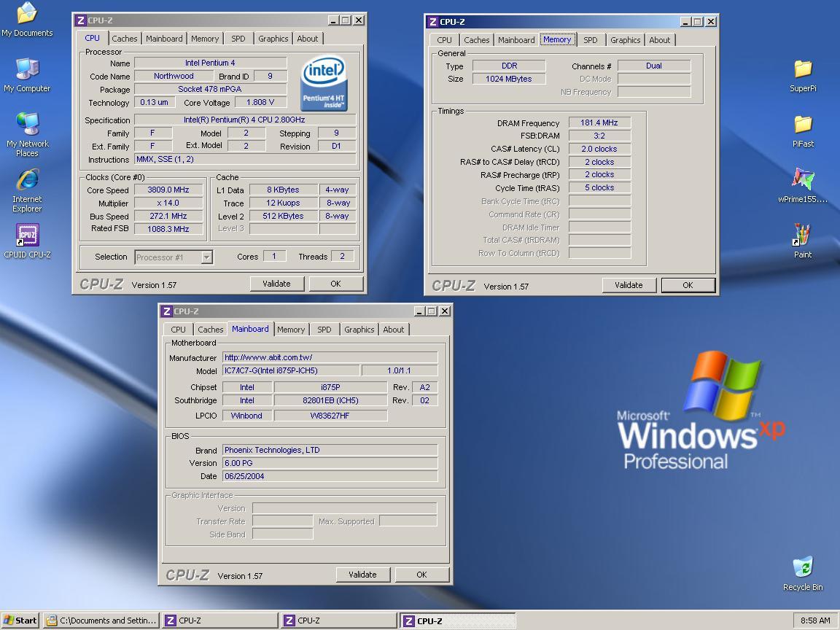Click the BIOS Brand Phoenix Technologies field
Viewport: 840px width, 630px height.
pyautogui.click(x=330, y=450)
